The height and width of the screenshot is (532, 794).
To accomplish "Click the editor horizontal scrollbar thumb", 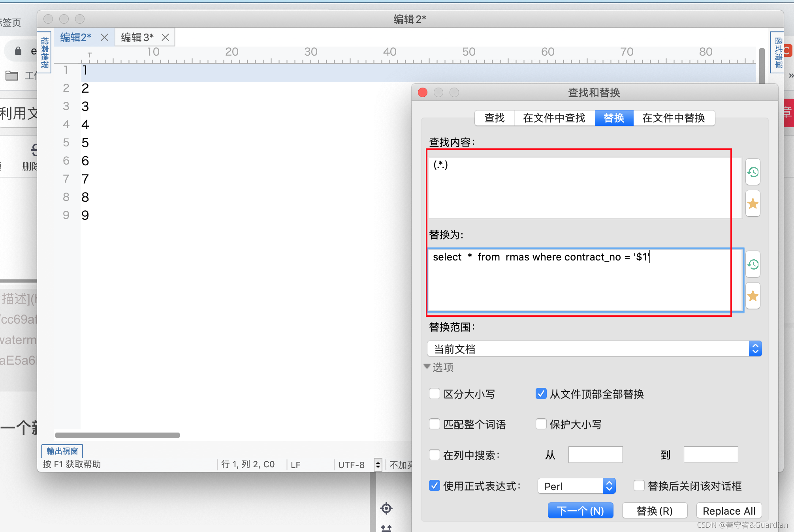I will click(x=117, y=435).
